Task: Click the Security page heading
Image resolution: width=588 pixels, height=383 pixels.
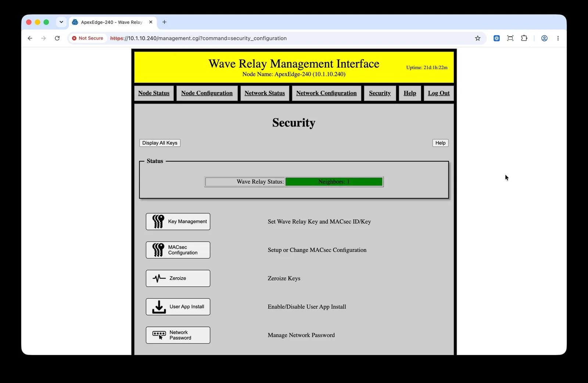Action: pos(294,123)
